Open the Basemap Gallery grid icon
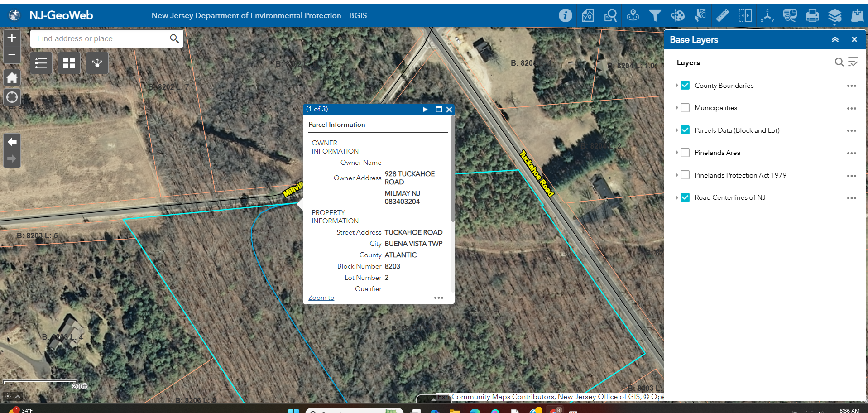This screenshot has height=413, width=868. point(69,63)
